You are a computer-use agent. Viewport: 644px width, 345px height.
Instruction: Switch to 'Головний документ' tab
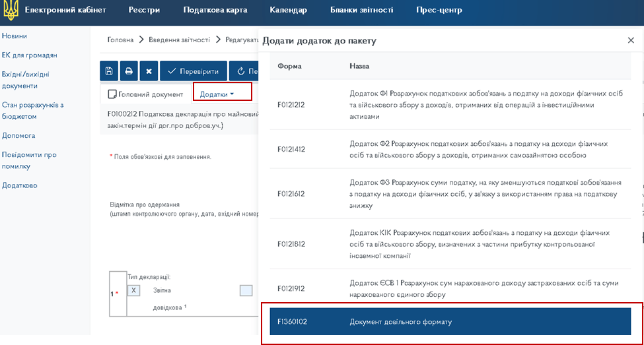click(x=146, y=94)
